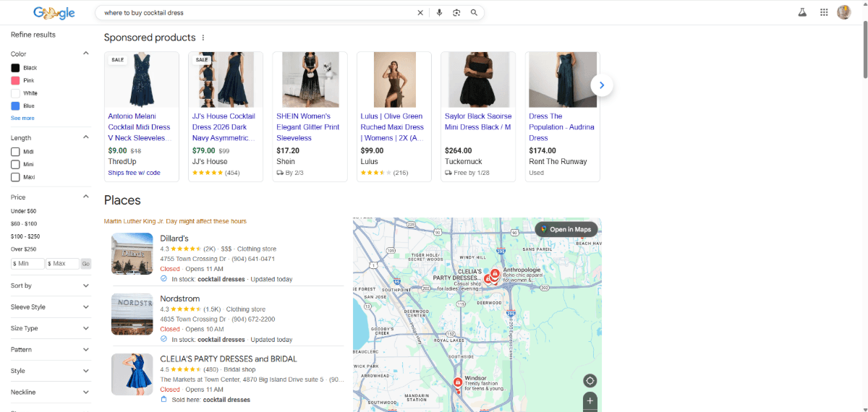Screen dimensions: 868x412
Task: Open Dress The Population Audrina listing
Action: coord(561,127)
